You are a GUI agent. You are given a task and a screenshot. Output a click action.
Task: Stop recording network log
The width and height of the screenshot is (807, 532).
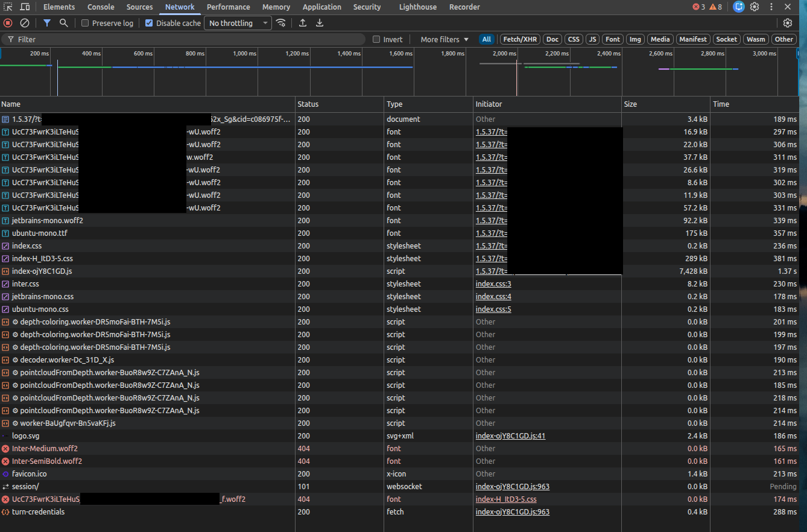[8, 23]
